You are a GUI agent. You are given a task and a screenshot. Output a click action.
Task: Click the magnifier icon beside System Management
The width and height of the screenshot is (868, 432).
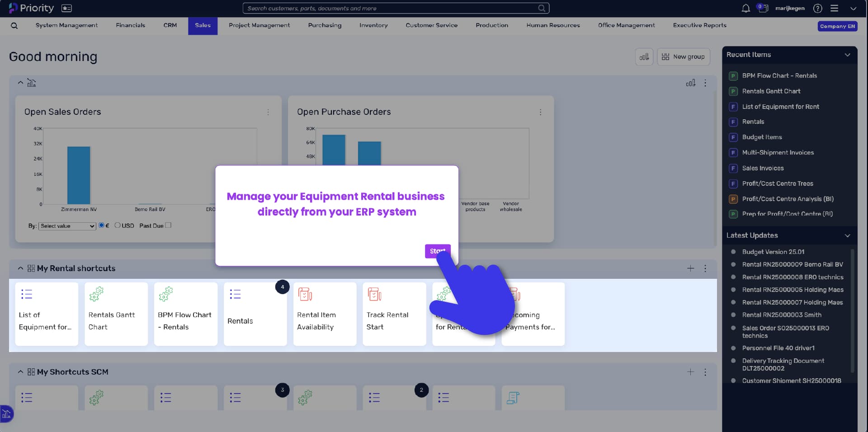[14, 26]
